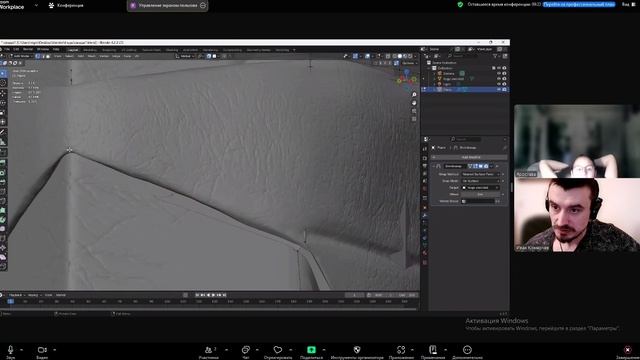
Task: Open Shrinkwrap modifier extra options arrow
Action: click(491, 166)
